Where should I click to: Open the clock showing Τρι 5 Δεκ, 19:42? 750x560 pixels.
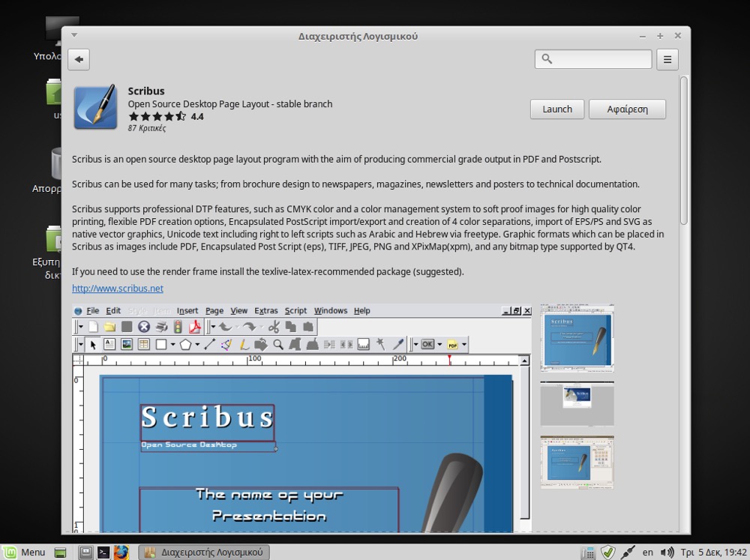pos(713,553)
